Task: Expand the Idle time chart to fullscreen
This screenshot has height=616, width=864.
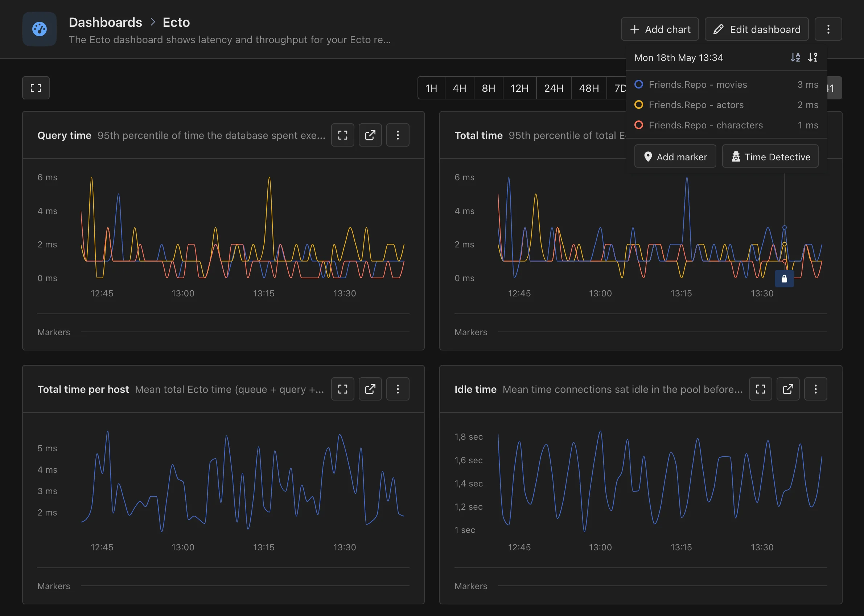Action: [x=761, y=389]
